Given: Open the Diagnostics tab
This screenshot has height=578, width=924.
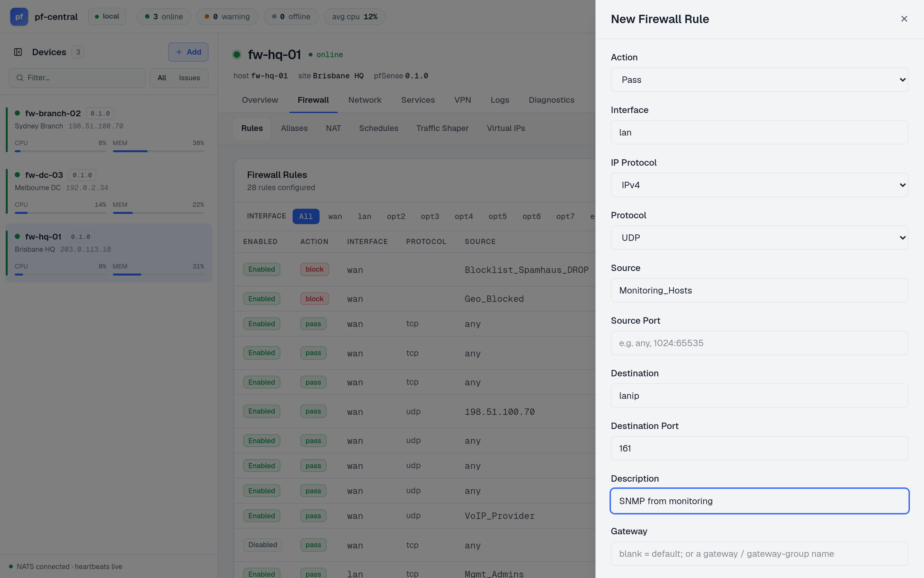Looking at the screenshot, I should [x=551, y=100].
